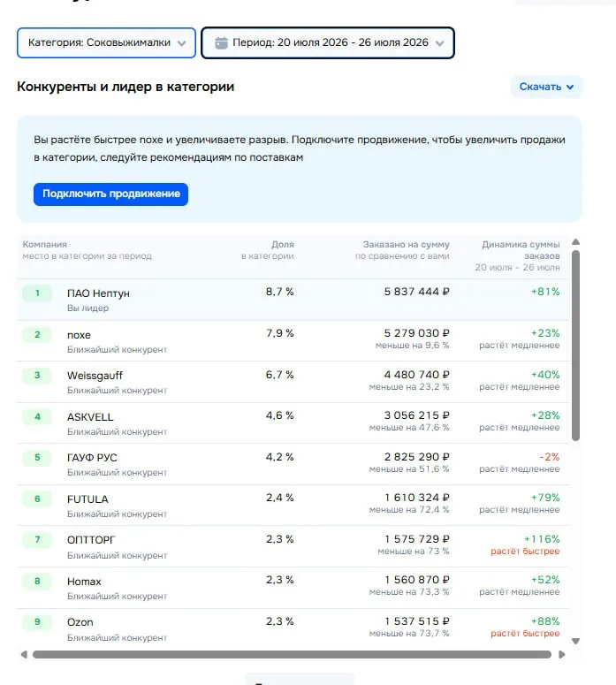Select the Ozon company name

(x=80, y=622)
